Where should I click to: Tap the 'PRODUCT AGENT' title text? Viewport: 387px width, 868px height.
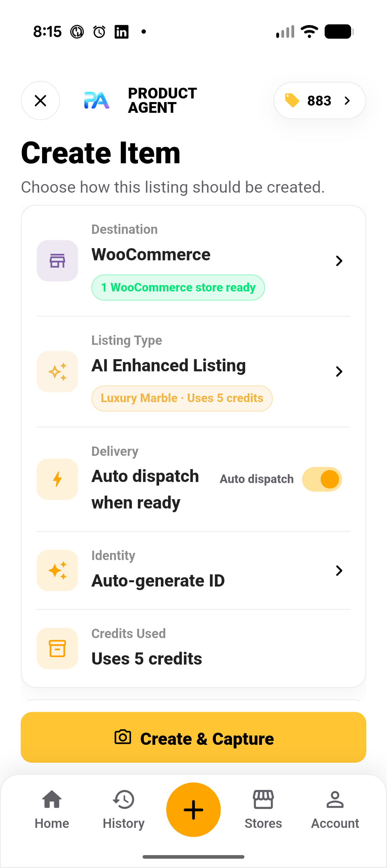(163, 100)
